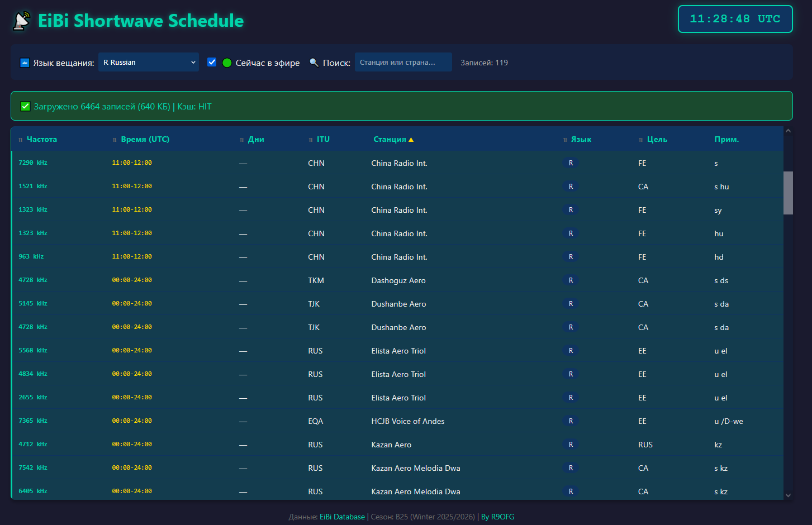This screenshot has height=525, width=812.
Task: Sort table by Цель column header
Action: [x=657, y=139]
